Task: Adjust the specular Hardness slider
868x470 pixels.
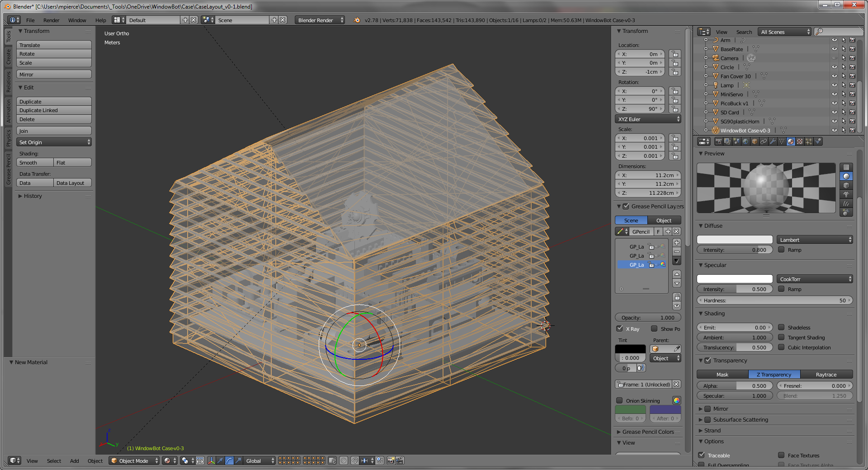Action: point(774,300)
